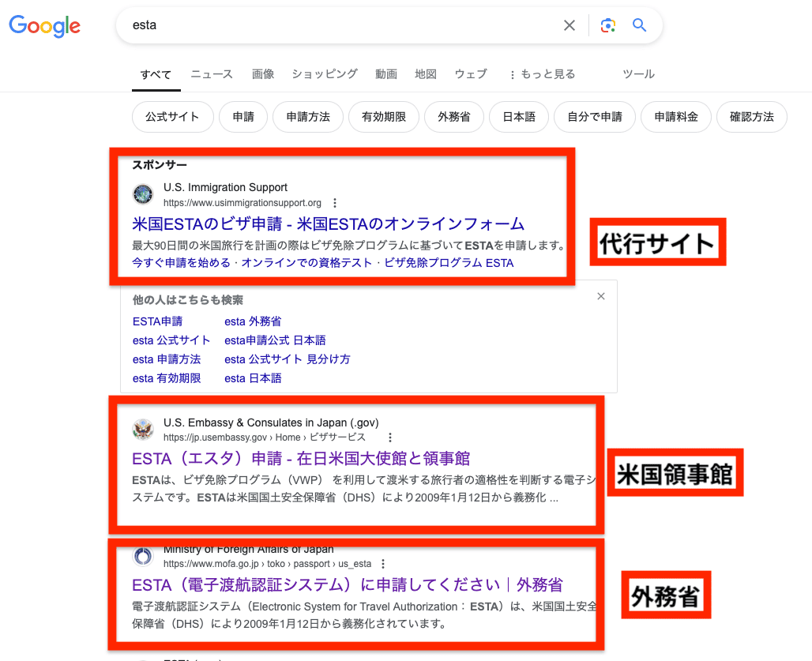812x661 pixels.
Task: Open the ESTA（エスタ）申請 embassy result
Action: 301,459
